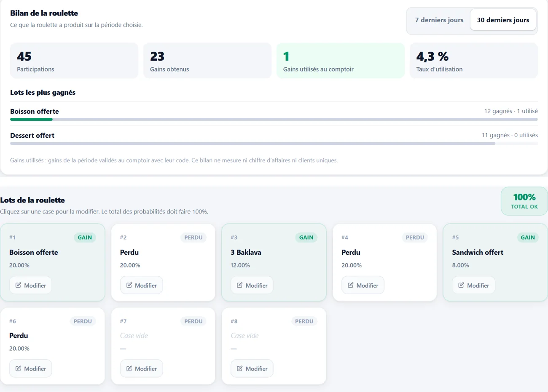Open the Modifier button on card #6

[31, 368]
